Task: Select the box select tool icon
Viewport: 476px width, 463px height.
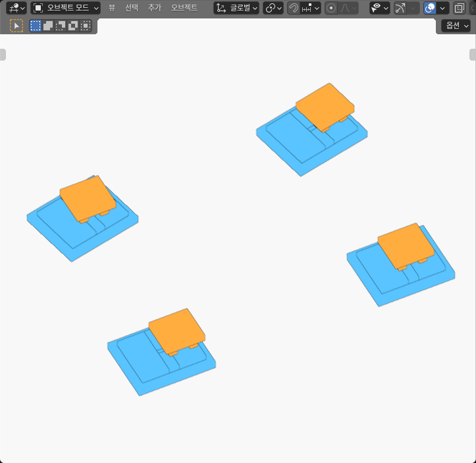Action: (x=16, y=26)
